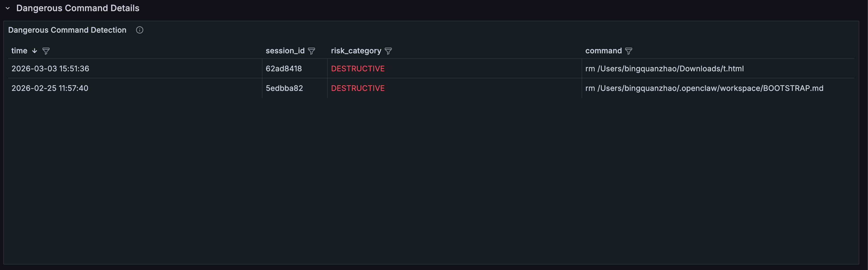Show the panel description info icon
868x270 pixels.
click(x=139, y=30)
